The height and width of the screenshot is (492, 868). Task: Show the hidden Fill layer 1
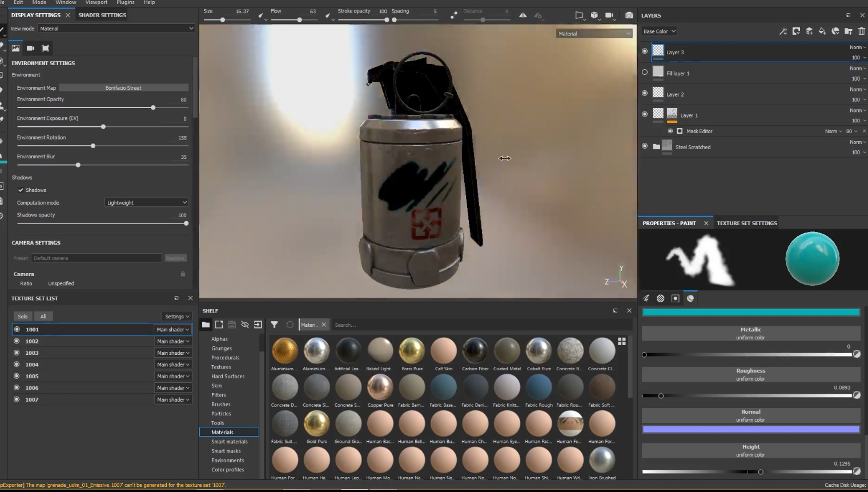tap(645, 73)
